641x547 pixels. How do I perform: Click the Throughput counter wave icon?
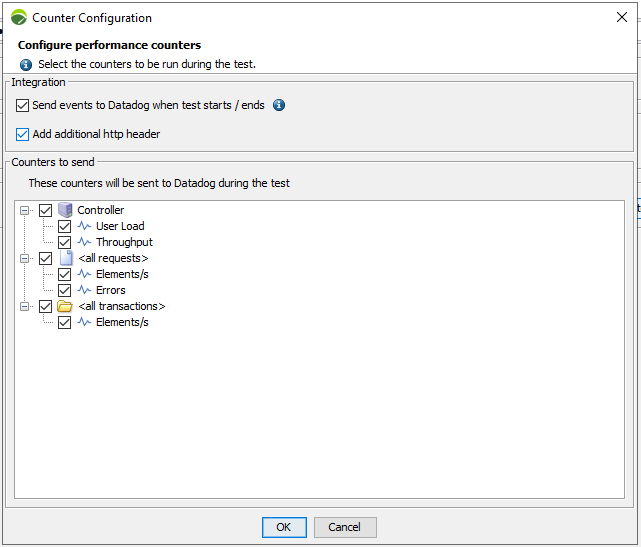click(84, 242)
